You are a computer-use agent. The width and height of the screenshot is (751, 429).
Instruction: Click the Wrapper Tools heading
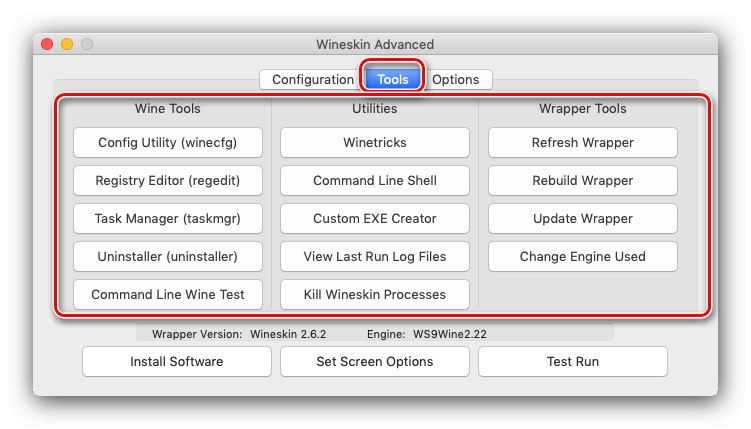583,109
